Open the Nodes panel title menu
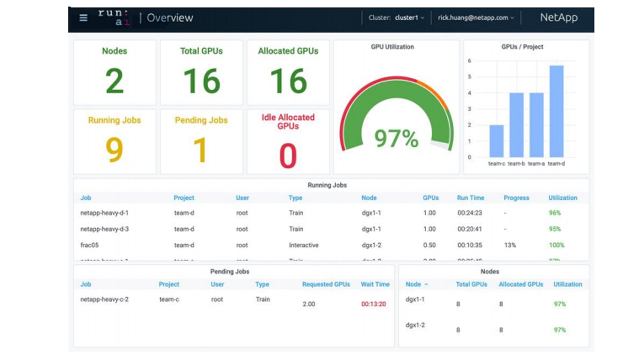 (490, 271)
